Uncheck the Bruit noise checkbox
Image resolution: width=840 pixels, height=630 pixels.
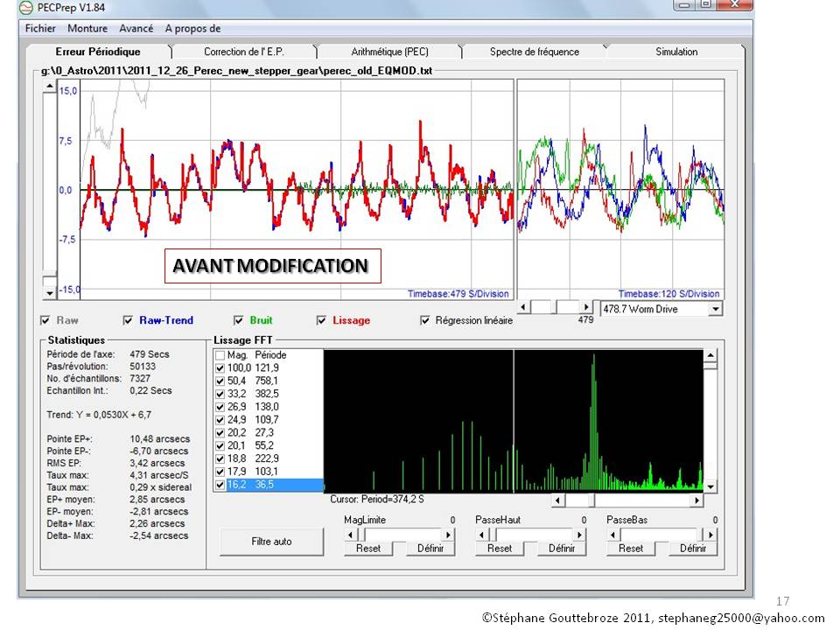(x=238, y=320)
